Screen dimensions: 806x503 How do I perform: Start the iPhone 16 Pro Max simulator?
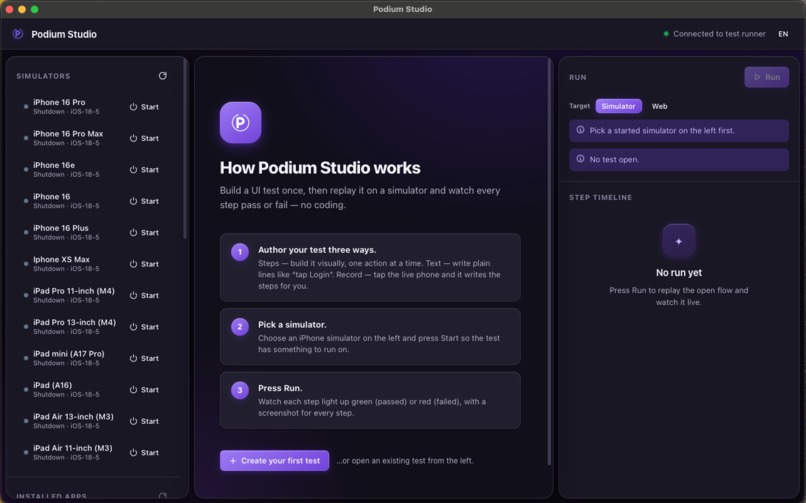144,138
